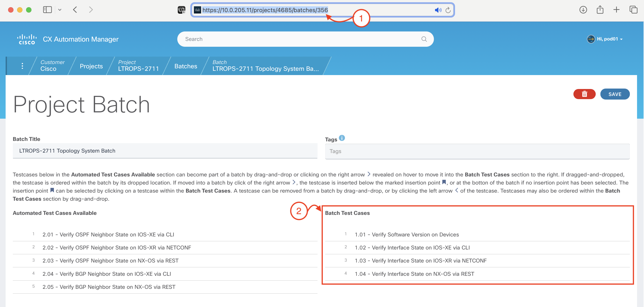
Task: Click the Tags info icon
Action: [342, 138]
